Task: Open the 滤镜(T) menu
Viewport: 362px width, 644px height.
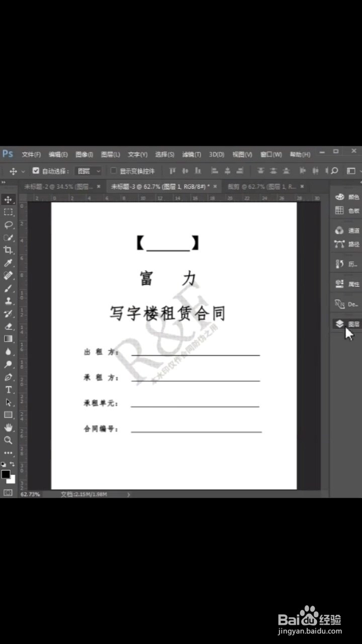Action: pyautogui.click(x=192, y=154)
